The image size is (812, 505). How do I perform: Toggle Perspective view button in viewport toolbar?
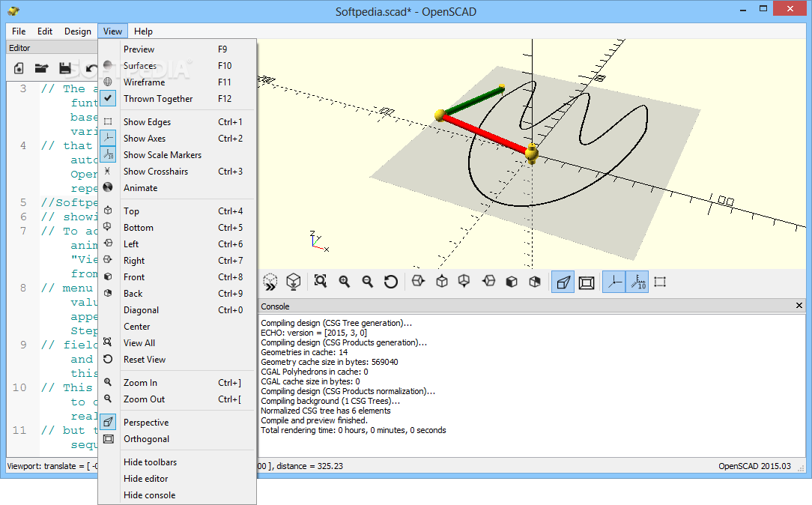[563, 282]
